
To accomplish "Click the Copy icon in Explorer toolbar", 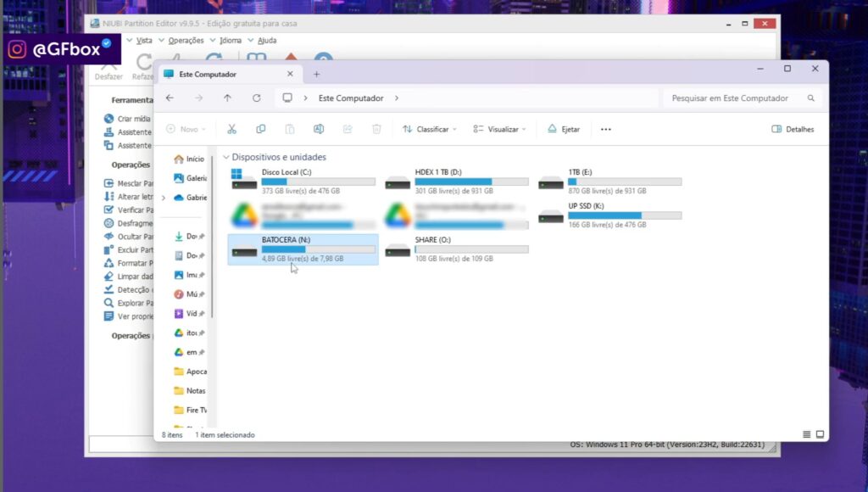I will pyautogui.click(x=261, y=129).
